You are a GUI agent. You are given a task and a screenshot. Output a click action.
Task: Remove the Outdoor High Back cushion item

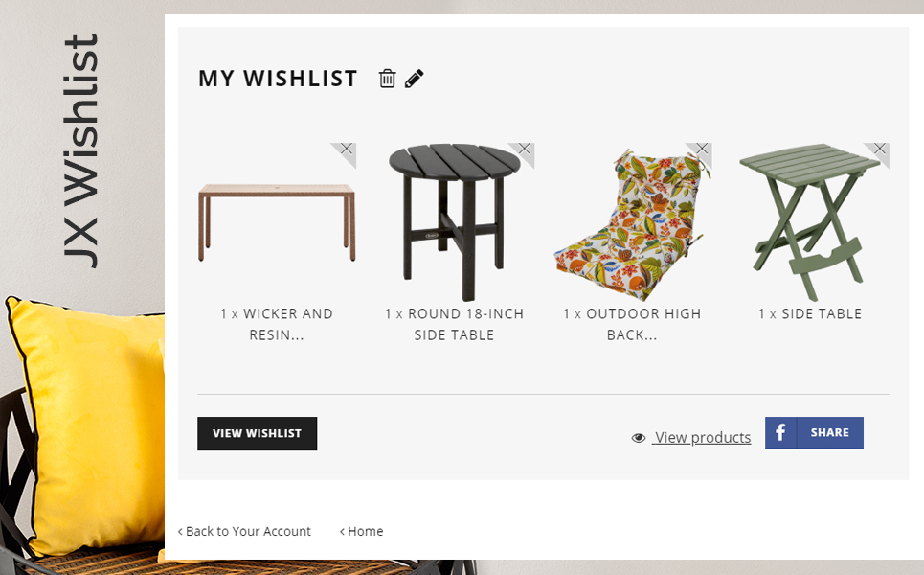click(x=702, y=149)
